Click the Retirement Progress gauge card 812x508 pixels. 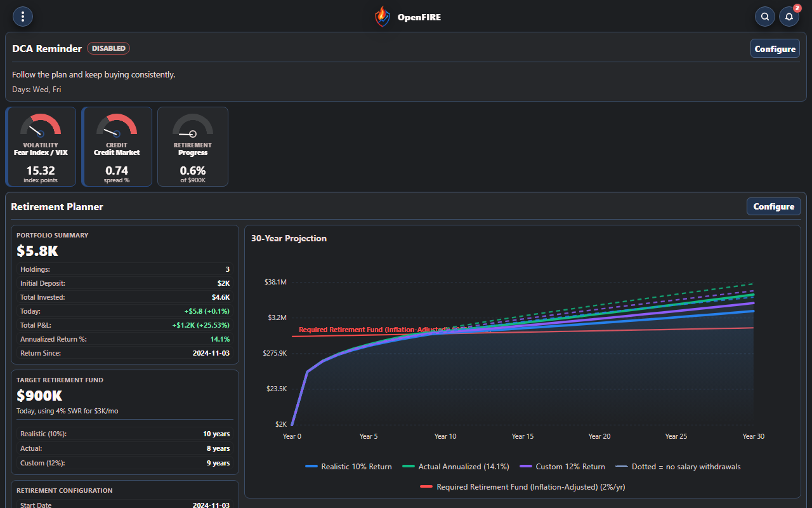click(193, 147)
